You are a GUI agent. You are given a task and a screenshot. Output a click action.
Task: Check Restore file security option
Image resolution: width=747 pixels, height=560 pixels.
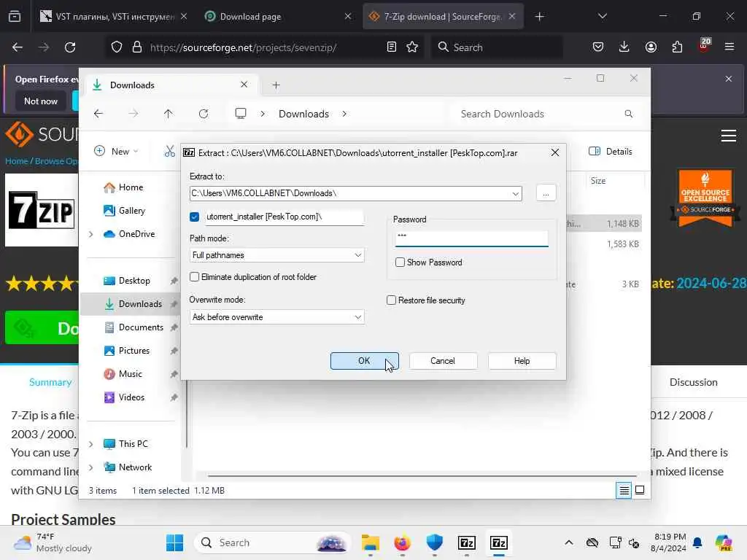click(x=391, y=300)
